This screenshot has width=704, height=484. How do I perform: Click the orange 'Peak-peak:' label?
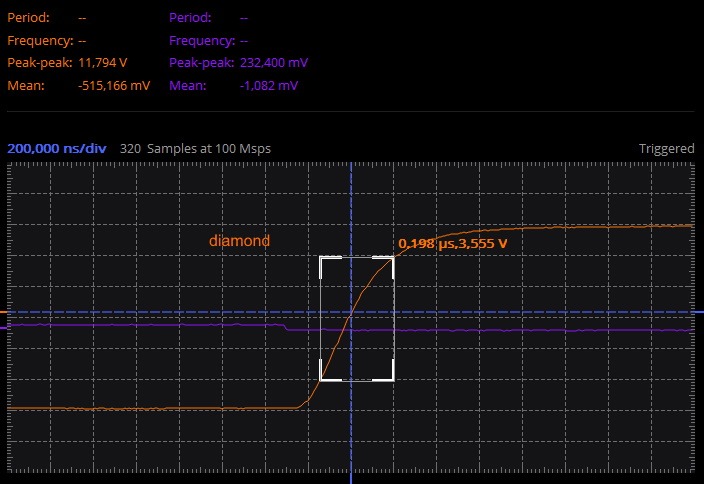coord(40,63)
